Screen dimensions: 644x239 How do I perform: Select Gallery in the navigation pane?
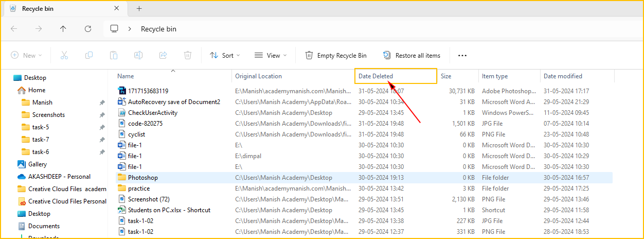[38, 164]
